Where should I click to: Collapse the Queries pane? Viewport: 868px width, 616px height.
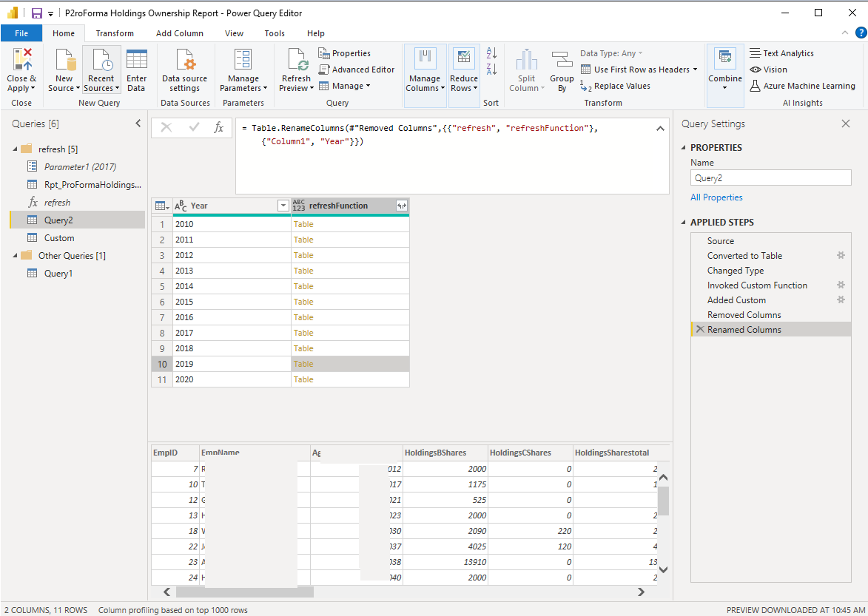[x=138, y=123]
